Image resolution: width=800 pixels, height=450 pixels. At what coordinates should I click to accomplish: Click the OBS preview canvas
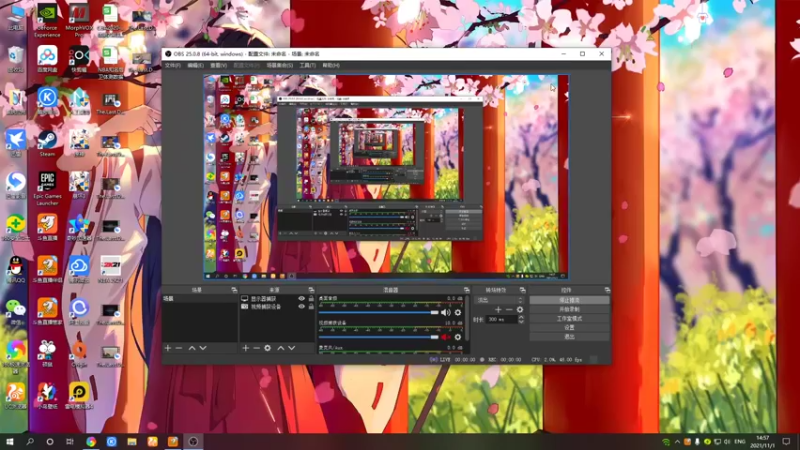386,177
